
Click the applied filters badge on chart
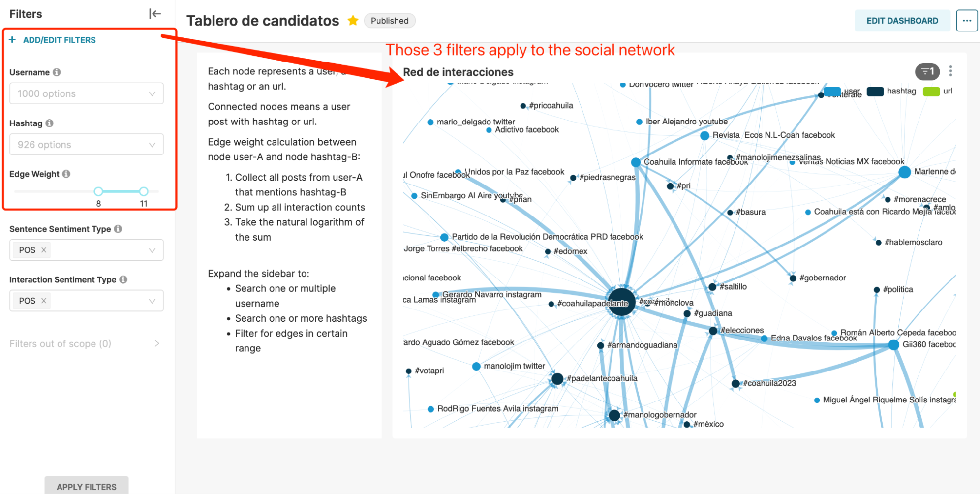pyautogui.click(x=927, y=72)
